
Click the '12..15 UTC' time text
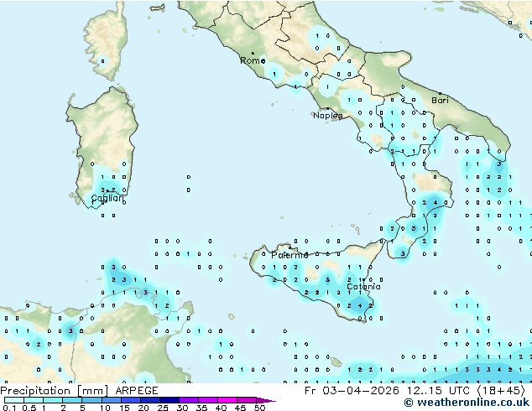click(438, 391)
